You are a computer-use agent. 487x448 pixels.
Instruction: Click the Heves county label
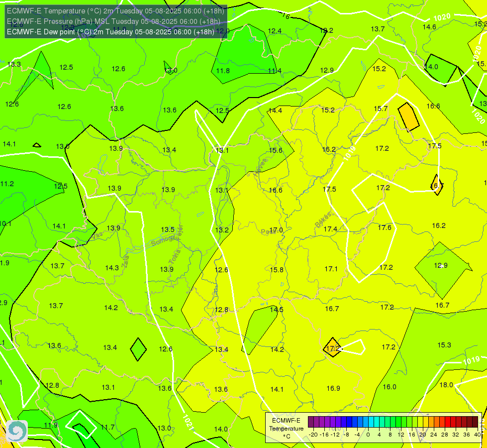[x=260, y=167]
